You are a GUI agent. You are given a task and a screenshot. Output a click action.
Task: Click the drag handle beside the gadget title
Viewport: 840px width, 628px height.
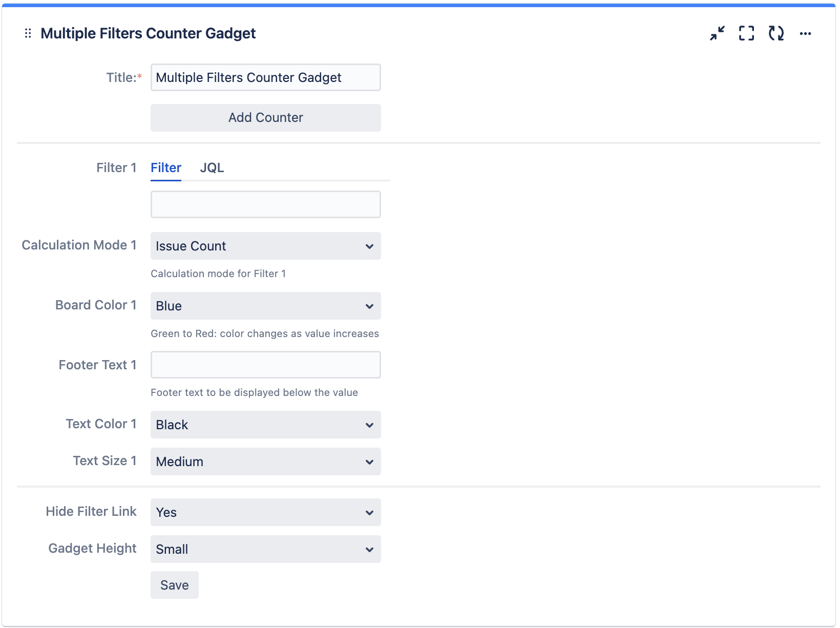28,33
